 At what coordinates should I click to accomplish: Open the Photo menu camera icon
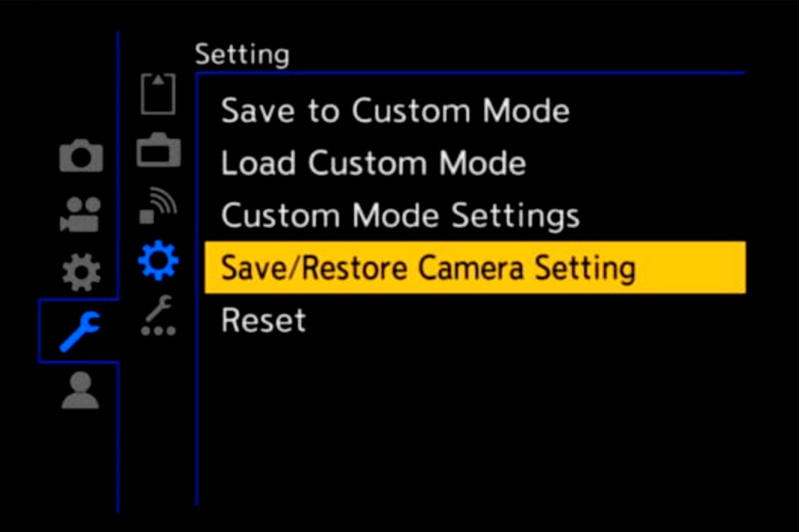[x=80, y=156]
